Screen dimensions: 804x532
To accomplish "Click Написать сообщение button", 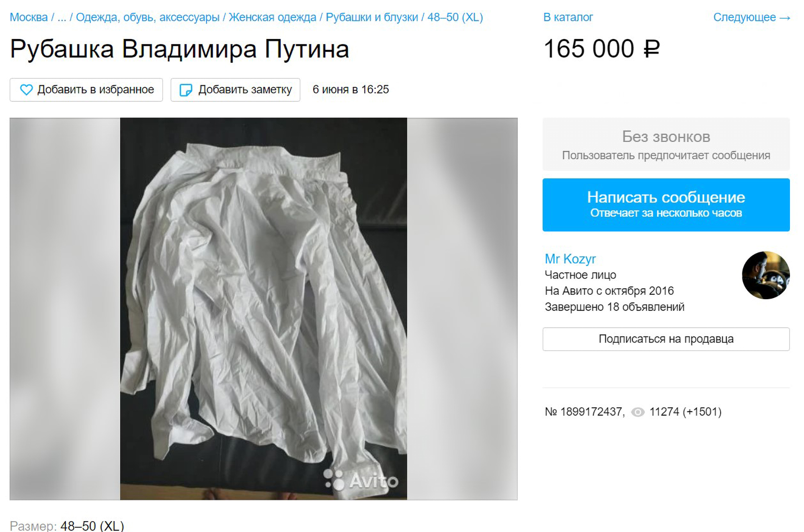I will [x=666, y=205].
